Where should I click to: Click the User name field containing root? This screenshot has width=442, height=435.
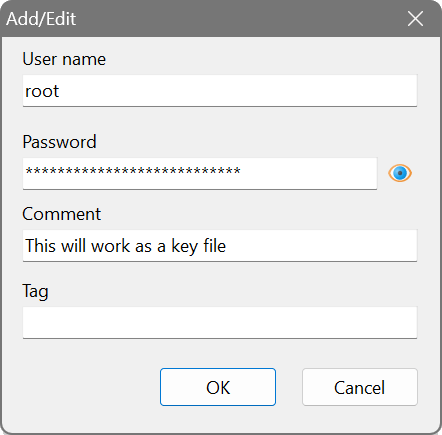coord(220,91)
